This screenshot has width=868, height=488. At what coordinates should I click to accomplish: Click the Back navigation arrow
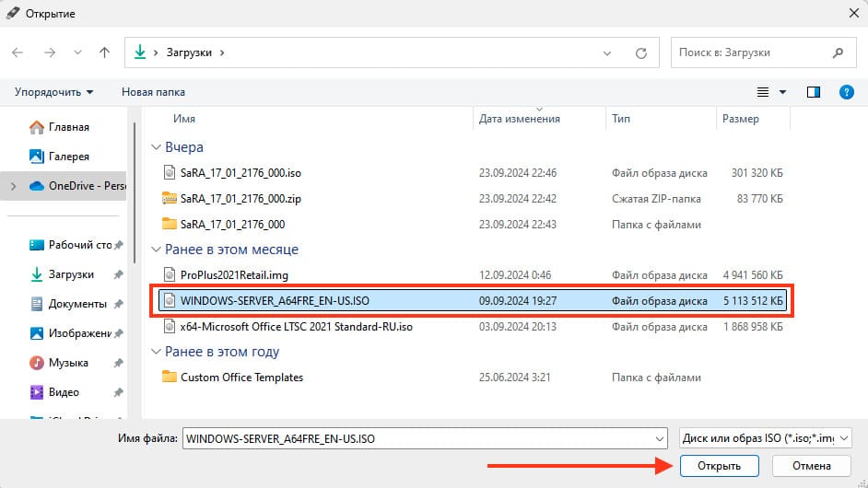18,53
